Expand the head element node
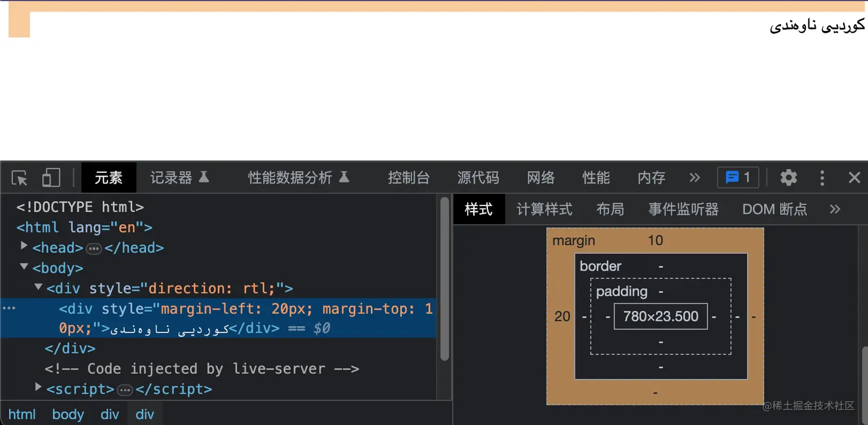The width and height of the screenshot is (868, 425). [24, 245]
